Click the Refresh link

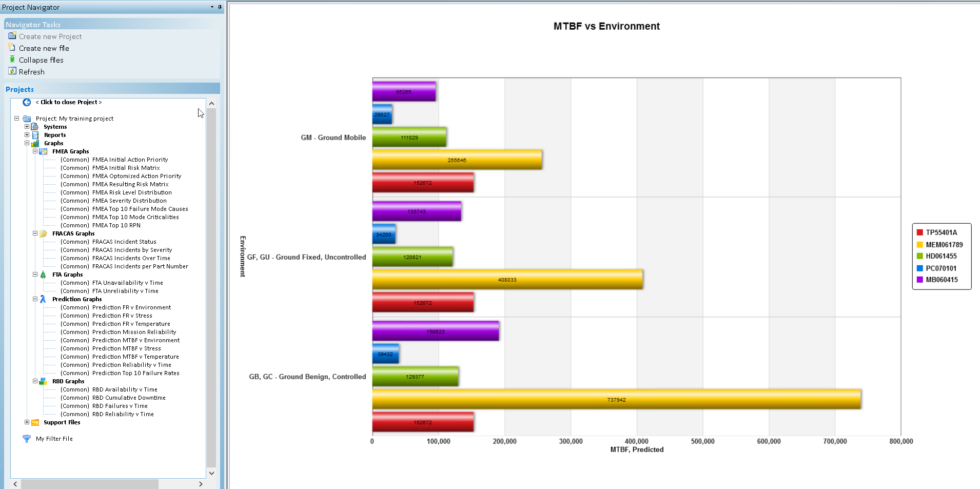[32, 72]
